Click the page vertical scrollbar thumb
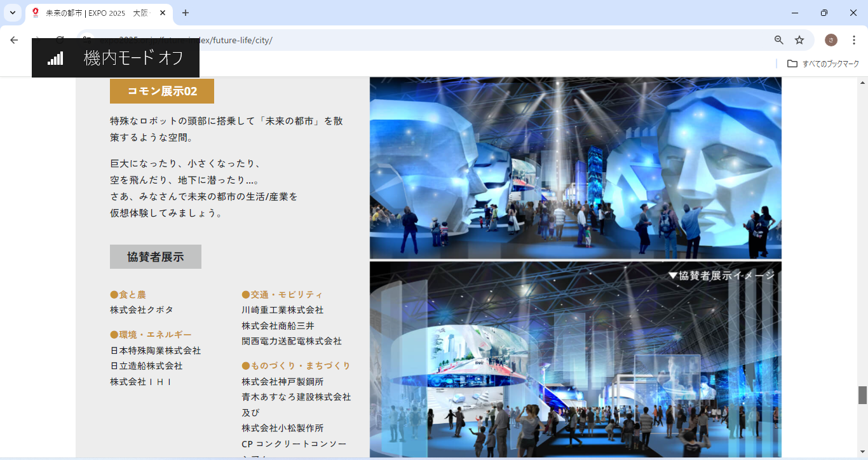The image size is (868, 460). [862, 395]
